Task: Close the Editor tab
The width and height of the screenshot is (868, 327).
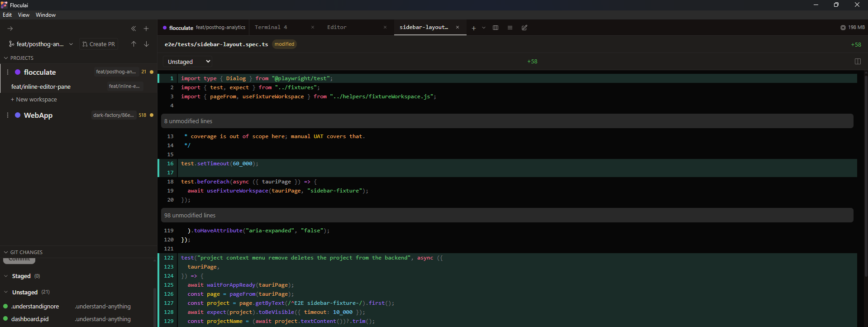Action: 385,27
